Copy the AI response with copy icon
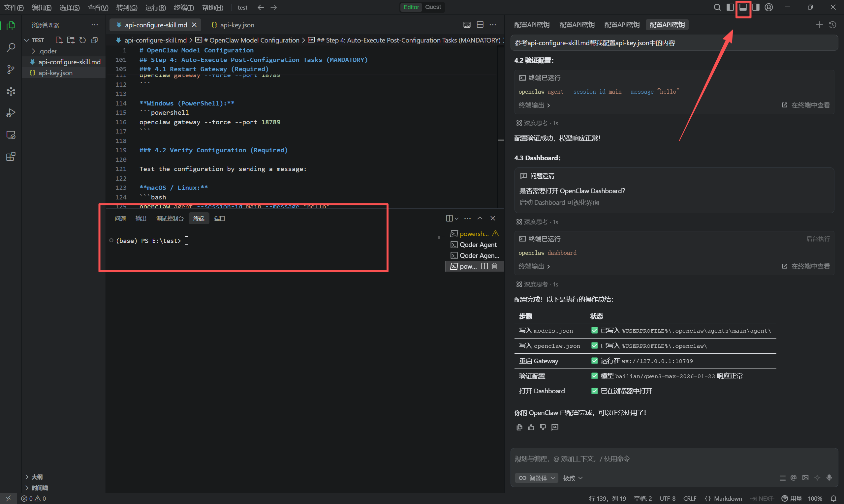This screenshot has width=844, height=504. tap(519, 427)
